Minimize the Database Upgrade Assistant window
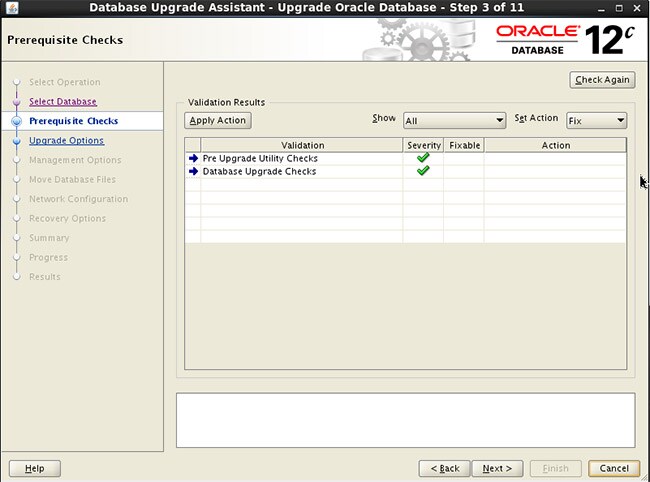Screen dimensions: 650x482 (x=601, y=8)
